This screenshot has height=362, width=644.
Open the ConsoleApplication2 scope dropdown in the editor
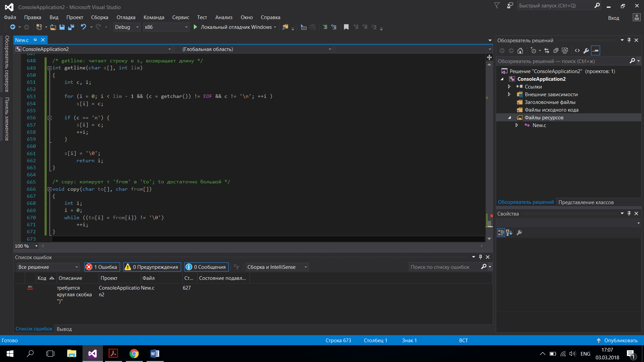(94, 49)
